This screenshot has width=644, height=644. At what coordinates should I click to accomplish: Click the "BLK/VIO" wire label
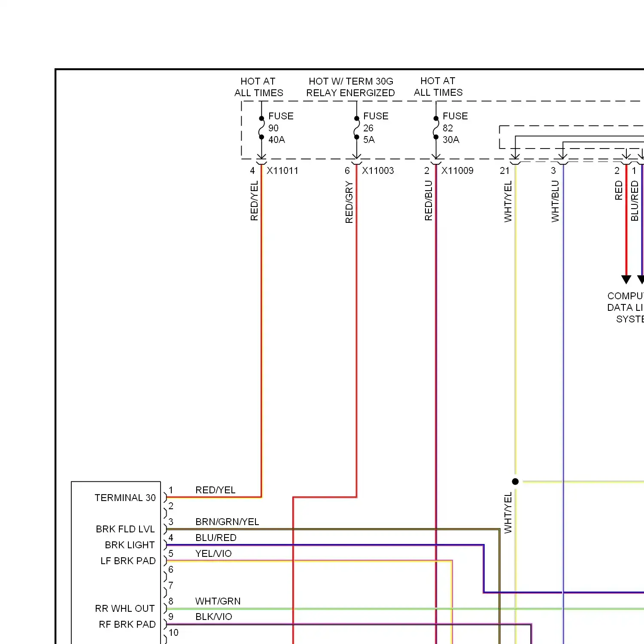tap(213, 617)
